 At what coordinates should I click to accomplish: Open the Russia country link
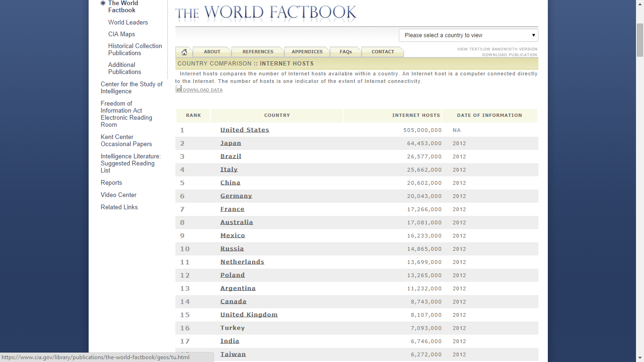[x=232, y=249]
